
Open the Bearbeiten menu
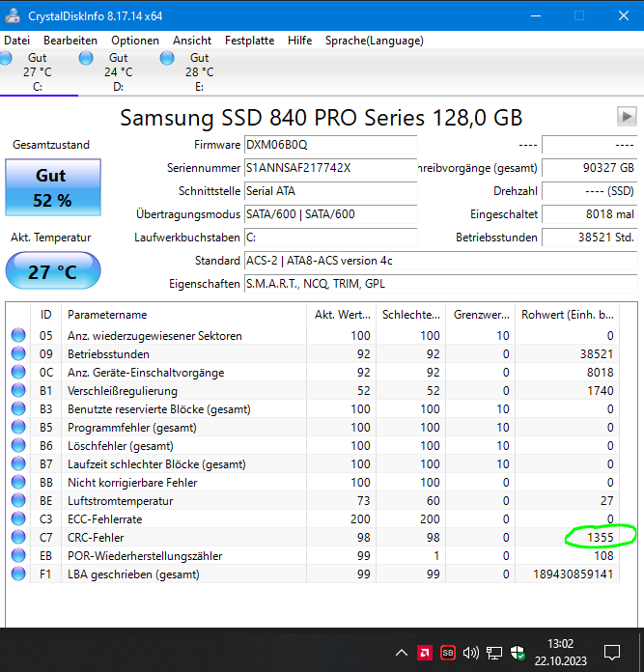[70, 41]
